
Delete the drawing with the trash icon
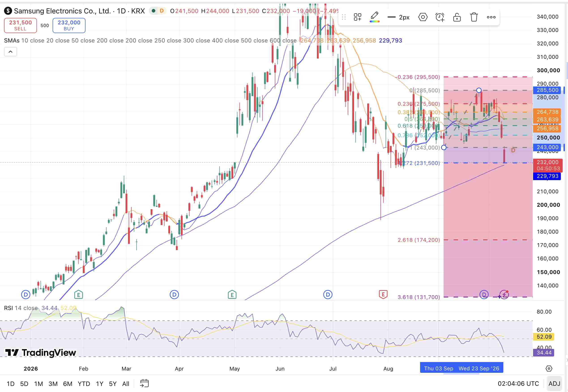point(474,17)
